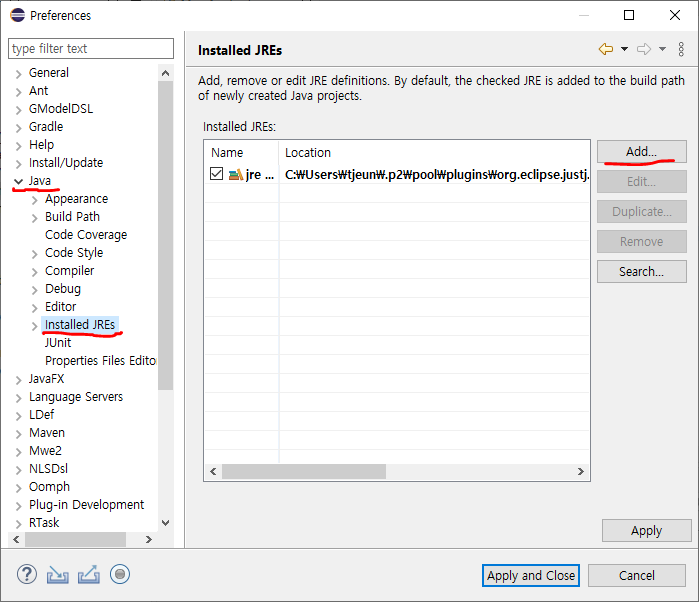This screenshot has height=602, width=699.
Task: Select Code Coverage in preferences tree
Action: (86, 235)
